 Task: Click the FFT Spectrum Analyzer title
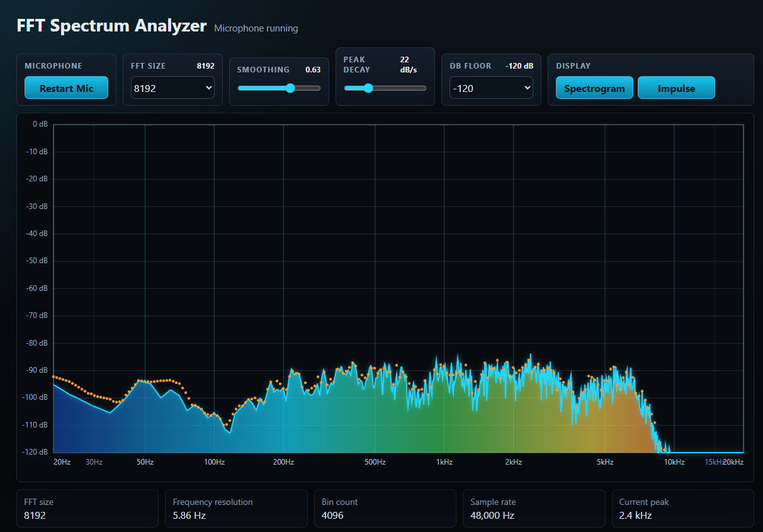111,26
